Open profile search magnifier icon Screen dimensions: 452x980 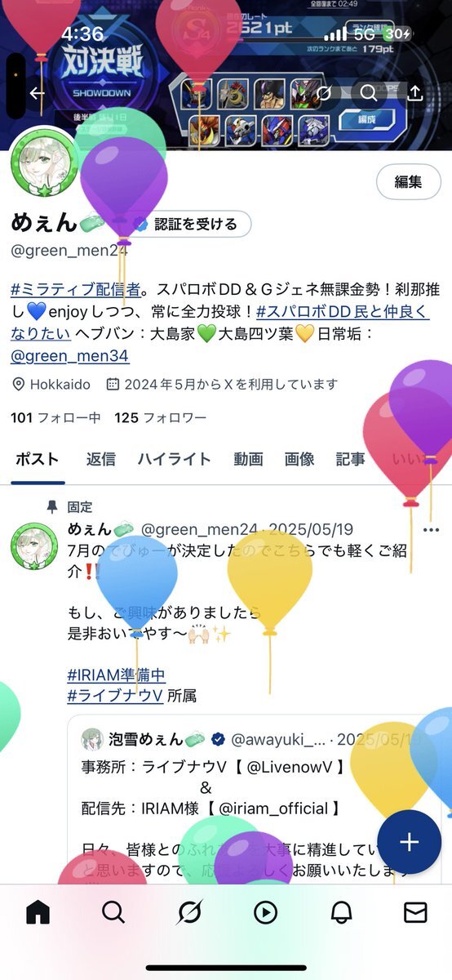(x=369, y=93)
